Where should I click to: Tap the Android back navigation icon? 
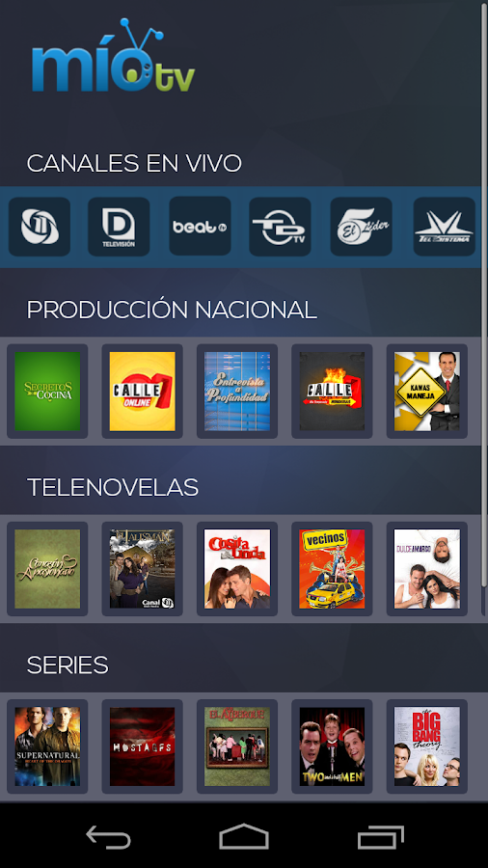tap(108, 836)
